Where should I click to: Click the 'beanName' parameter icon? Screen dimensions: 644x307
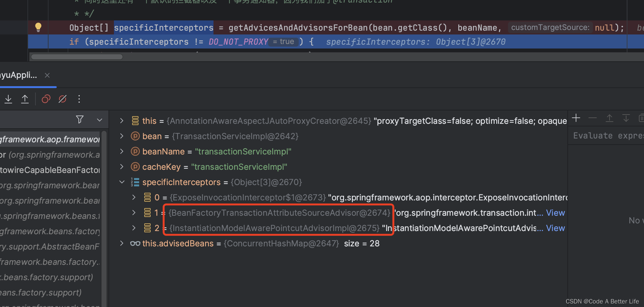click(x=135, y=151)
